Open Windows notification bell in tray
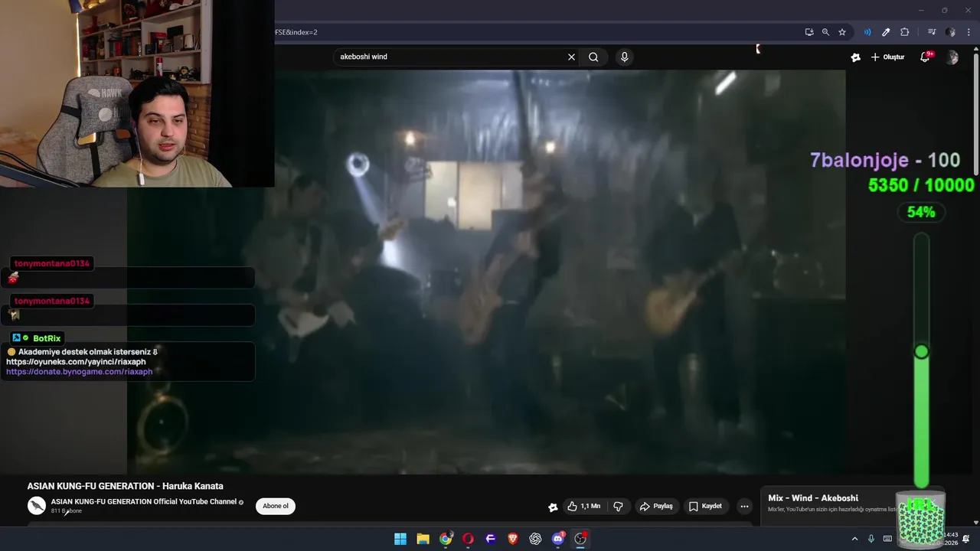The width and height of the screenshot is (980, 551). 966,539
